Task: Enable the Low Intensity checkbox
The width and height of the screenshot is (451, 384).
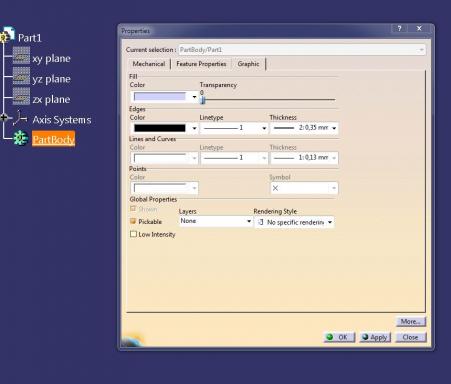Action: coord(133,234)
